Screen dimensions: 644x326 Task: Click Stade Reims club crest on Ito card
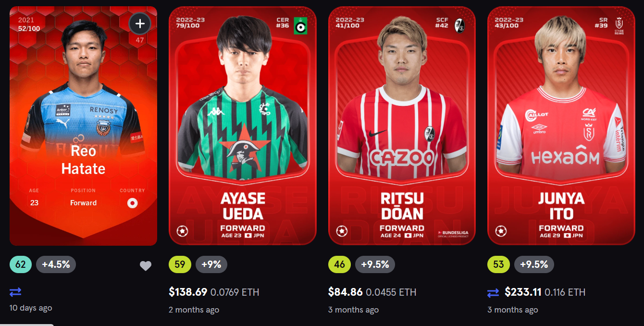[x=619, y=25]
